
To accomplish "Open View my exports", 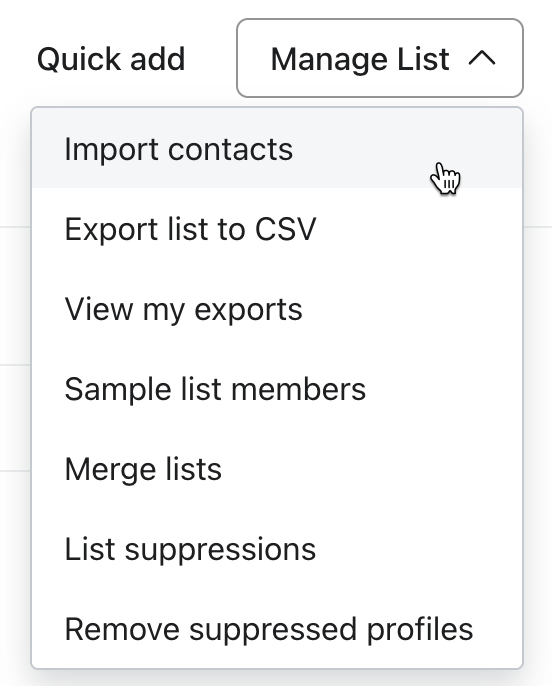I will coord(277,309).
